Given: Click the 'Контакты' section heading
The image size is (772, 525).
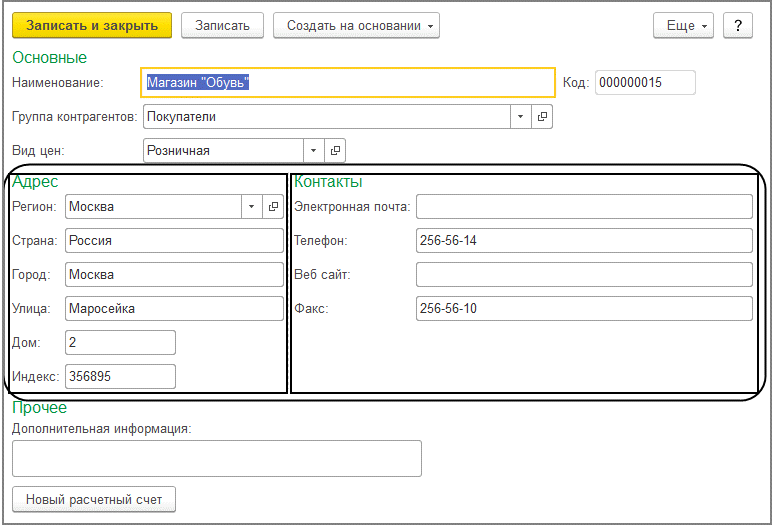Looking at the screenshot, I should [328, 182].
